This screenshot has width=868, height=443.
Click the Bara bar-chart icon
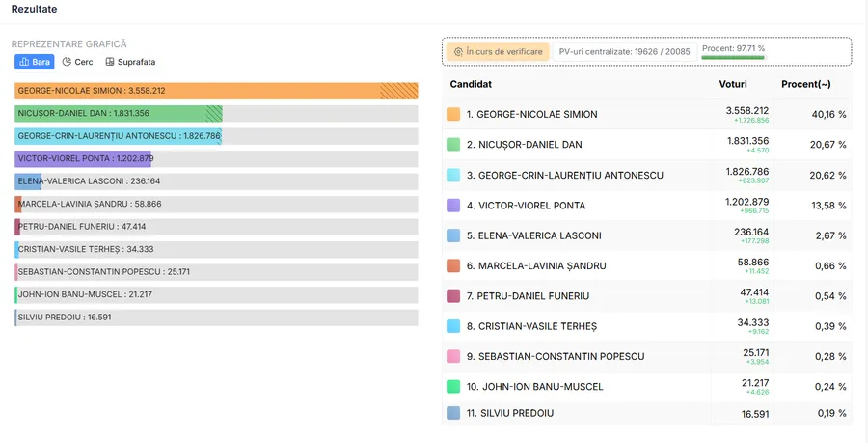coord(24,62)
